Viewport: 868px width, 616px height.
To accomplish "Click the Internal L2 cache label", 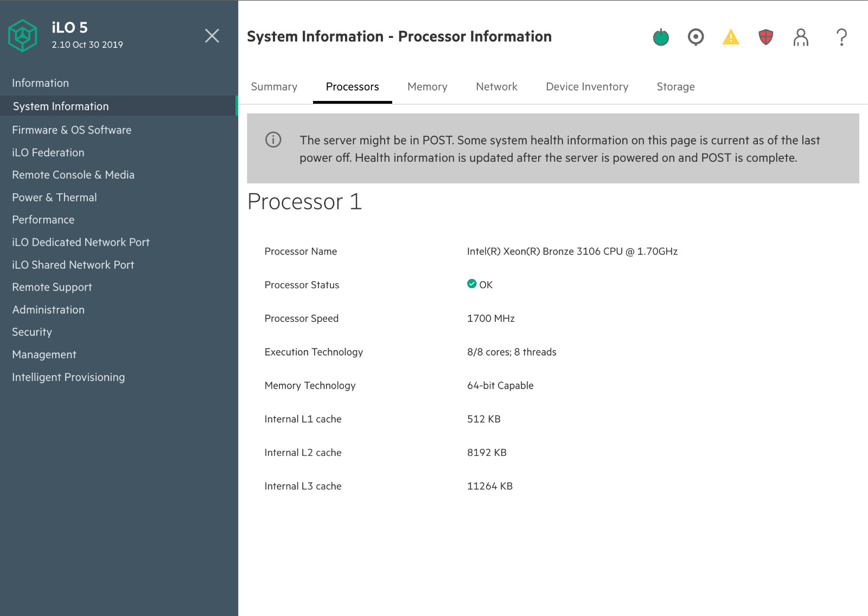I will 303,453.
